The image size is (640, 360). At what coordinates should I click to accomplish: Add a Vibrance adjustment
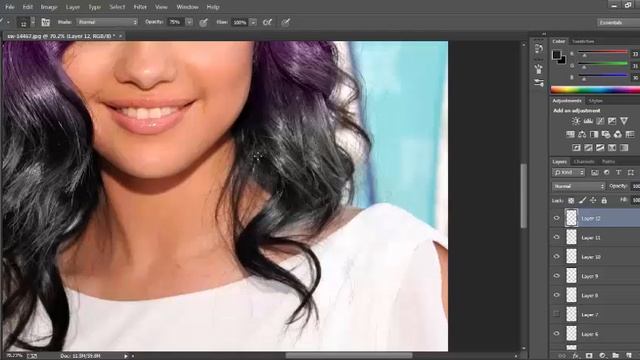624,121
